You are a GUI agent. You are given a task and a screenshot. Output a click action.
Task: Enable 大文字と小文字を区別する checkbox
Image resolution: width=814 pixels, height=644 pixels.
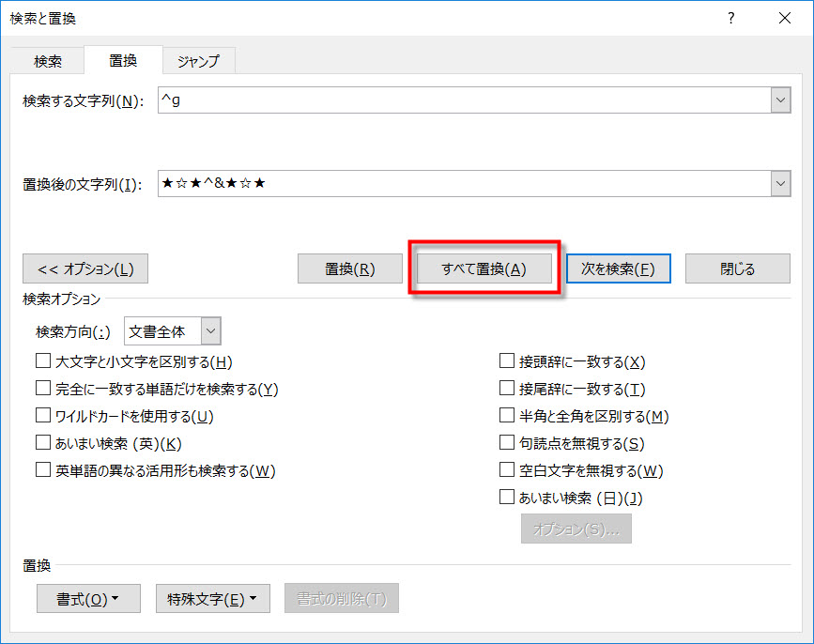coord(43,361)
